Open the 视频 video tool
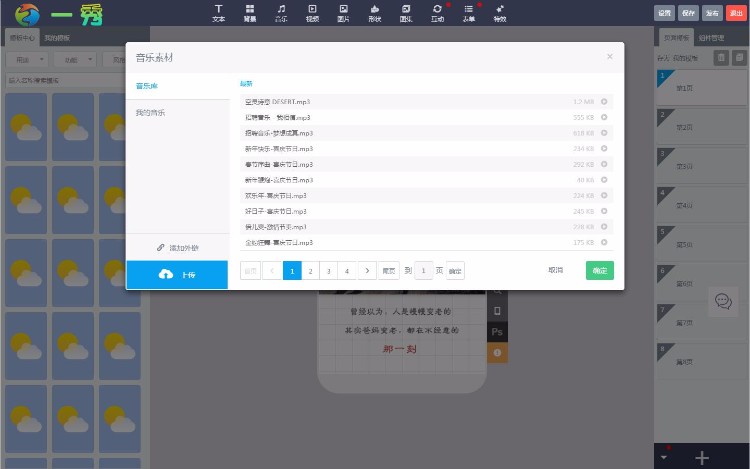The width and height of the screenshot is (750, 469). pyautogui.click(x=312, y=13)
